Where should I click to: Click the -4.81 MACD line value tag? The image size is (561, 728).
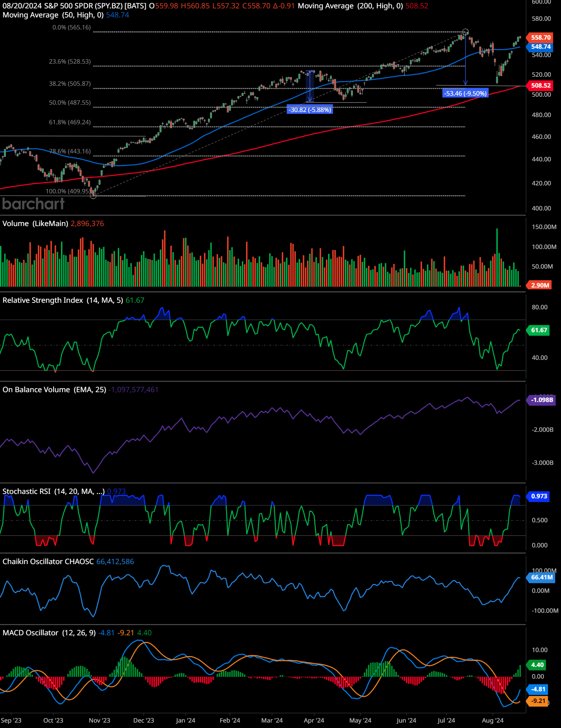(537, 689)
